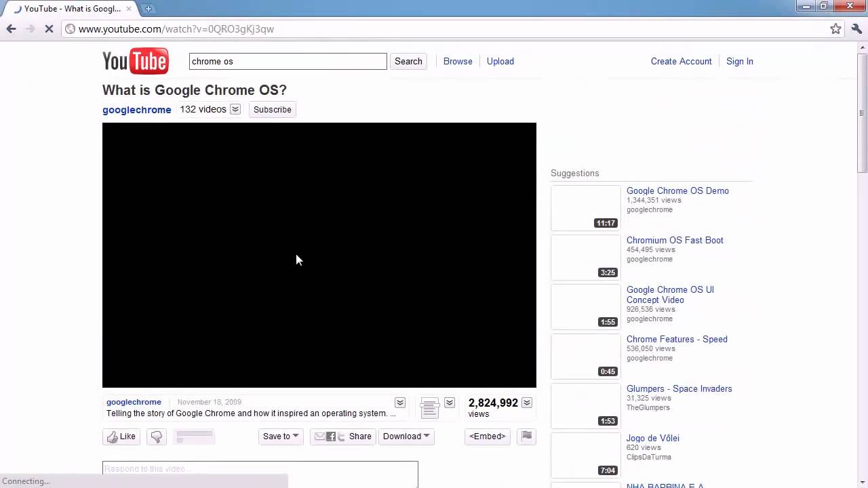Viewport: 868px width, 488px height.
Task: Open the Share options
Action: (343, 436)
